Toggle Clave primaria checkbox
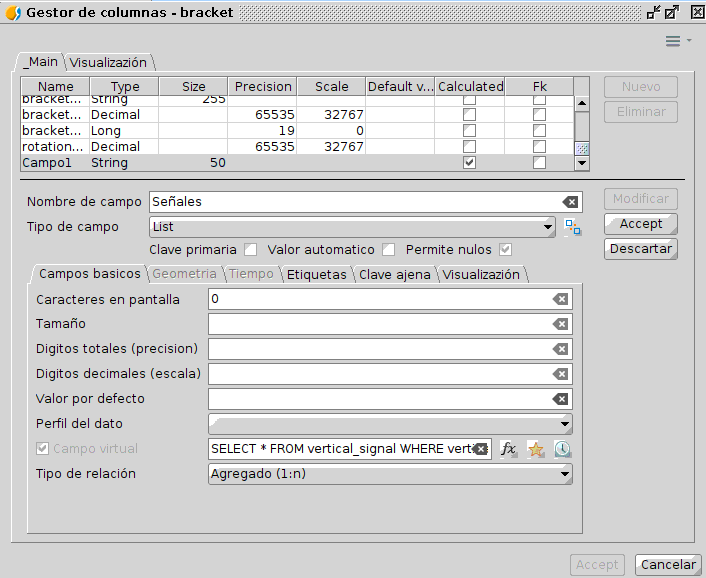 pos(250,249)
